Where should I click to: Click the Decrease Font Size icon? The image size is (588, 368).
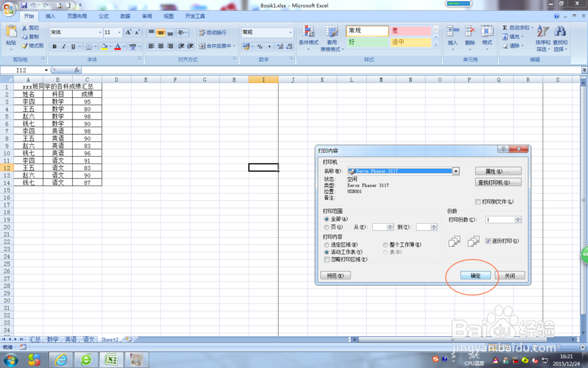137,32
